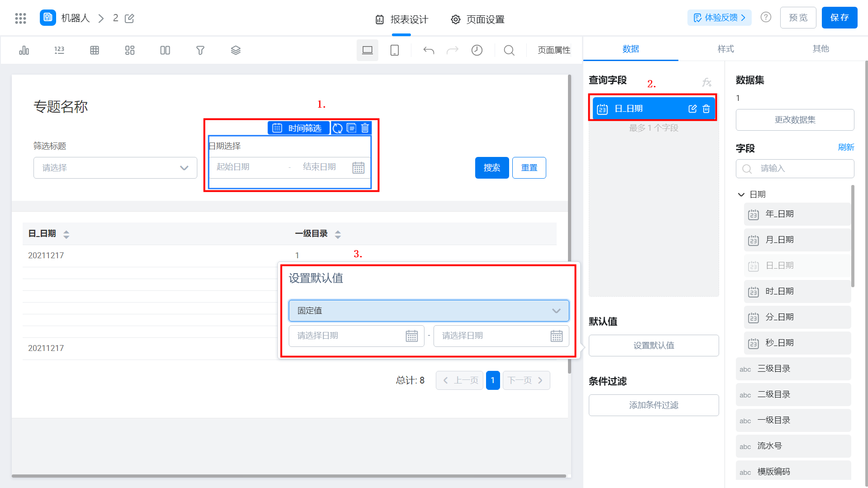The image size is (868, 488).
Task: Click delete icon on 时间筛选 widget
Action: [365, 128]
